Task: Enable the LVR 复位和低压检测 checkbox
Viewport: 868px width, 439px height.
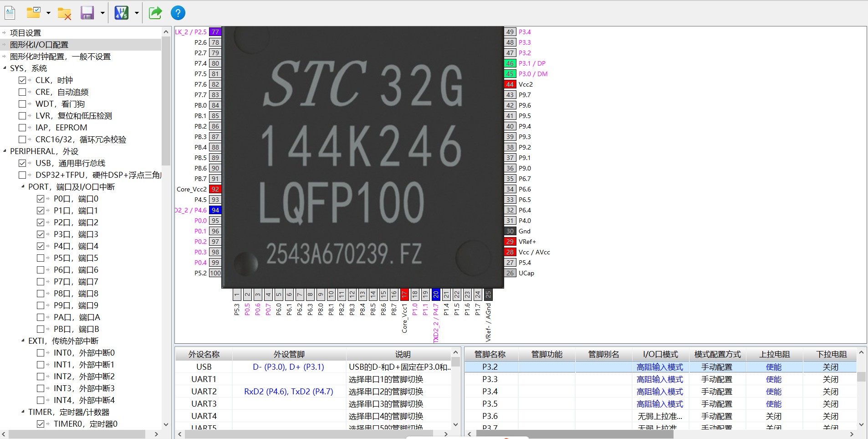Action: click(22, 116)
